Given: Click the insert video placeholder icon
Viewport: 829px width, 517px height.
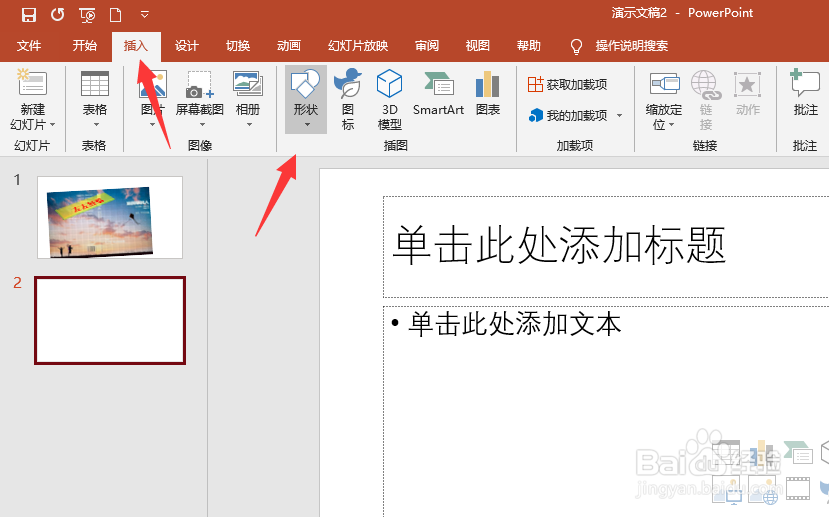Looking at the screenshot, I should 798,487.
